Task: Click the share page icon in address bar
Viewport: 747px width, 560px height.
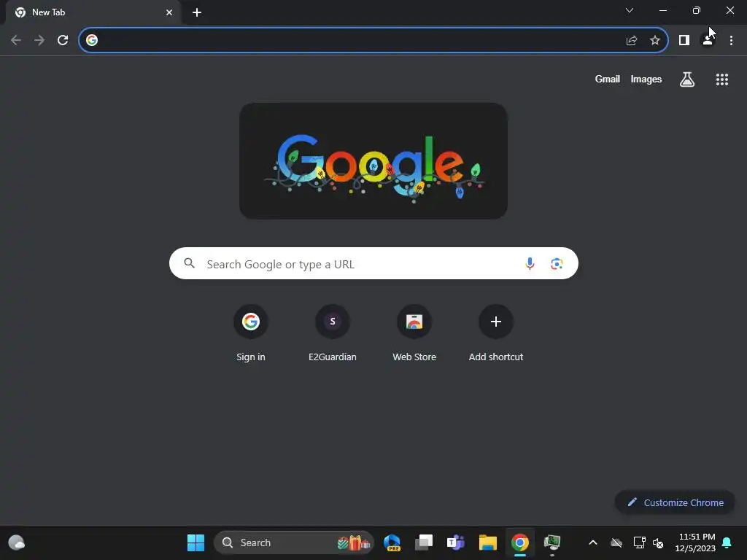Action: 631,41
